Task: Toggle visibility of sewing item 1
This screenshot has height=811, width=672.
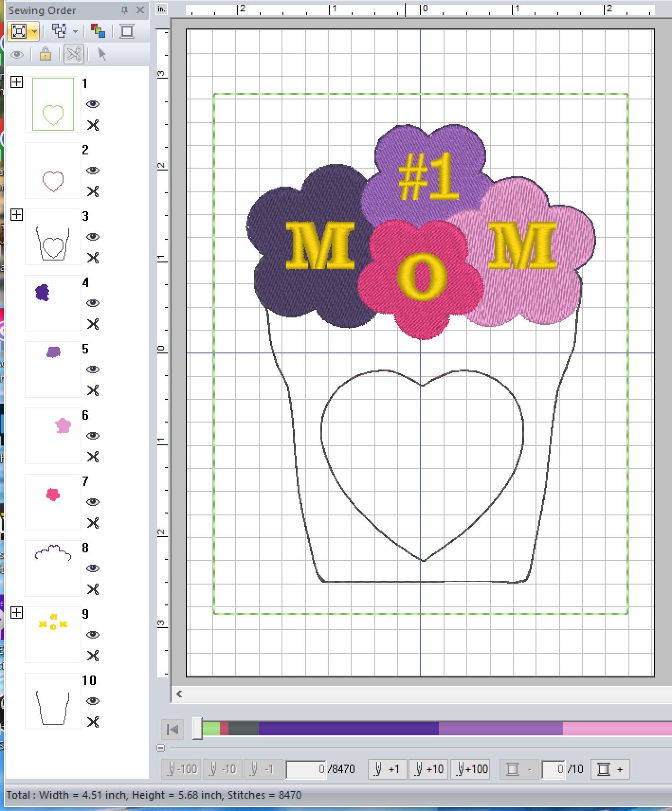Action: click(x=93, y=104)
